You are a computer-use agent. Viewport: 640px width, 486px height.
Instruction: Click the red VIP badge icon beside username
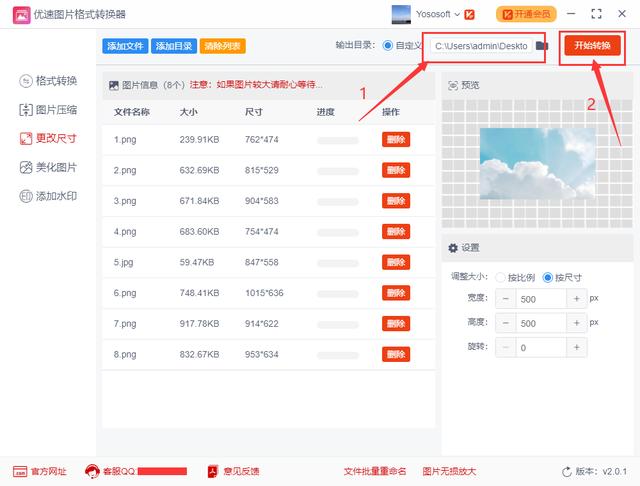coord(469,15)
